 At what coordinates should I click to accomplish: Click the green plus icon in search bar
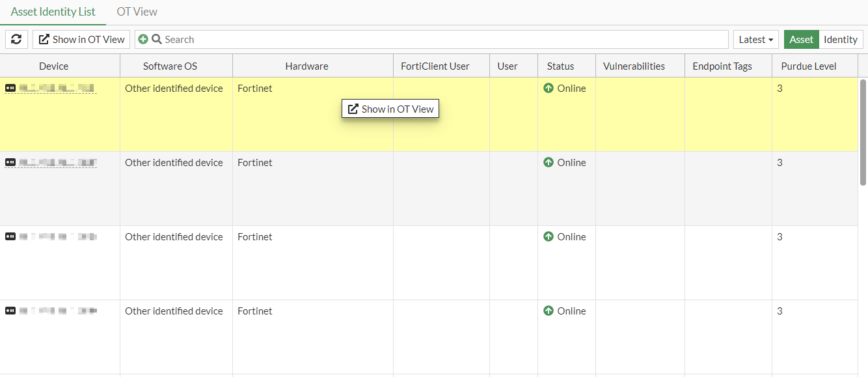[x=143, y=39]
